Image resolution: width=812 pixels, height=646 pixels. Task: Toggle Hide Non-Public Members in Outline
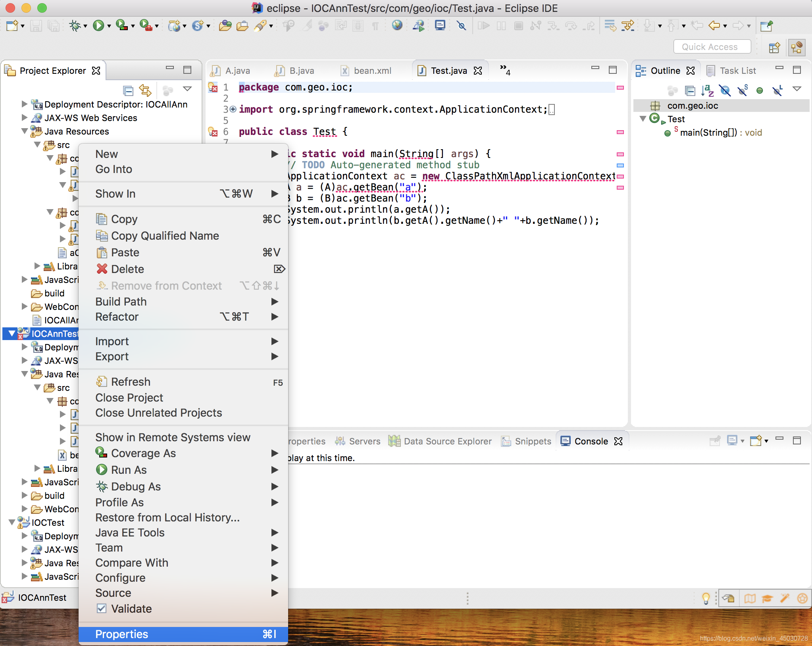point(760,91)
